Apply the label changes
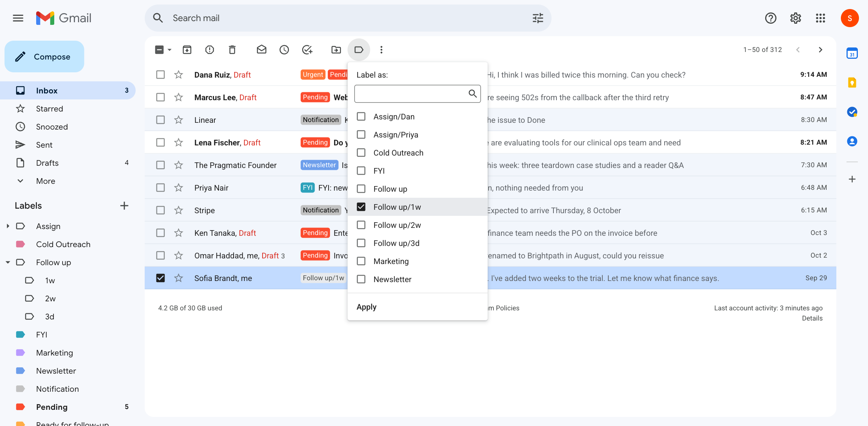 point(366,307)
